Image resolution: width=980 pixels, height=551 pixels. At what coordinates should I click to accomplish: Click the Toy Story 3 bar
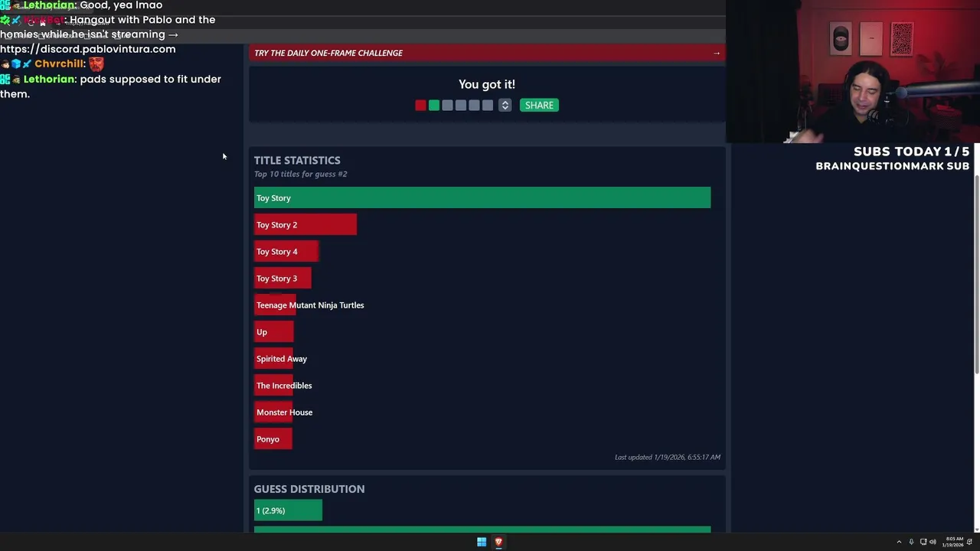tap(283, 279)
